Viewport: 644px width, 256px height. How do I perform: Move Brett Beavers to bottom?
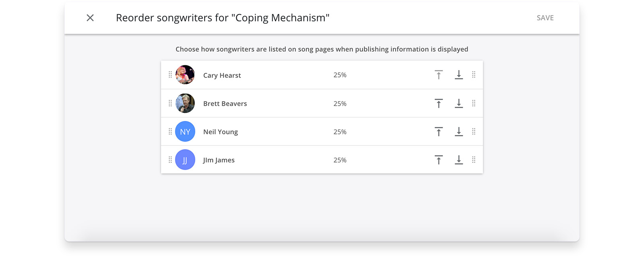coord(459,104)
